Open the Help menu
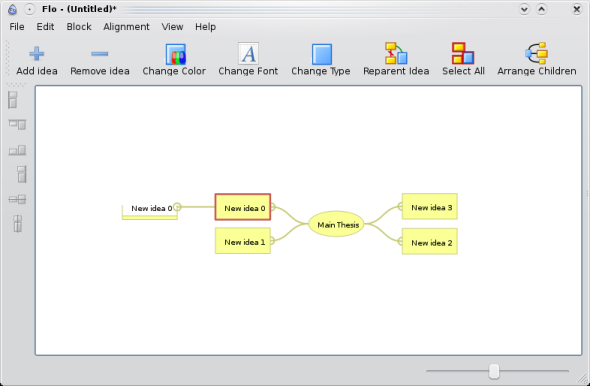 pyautogui.click(x=205, y=27)
